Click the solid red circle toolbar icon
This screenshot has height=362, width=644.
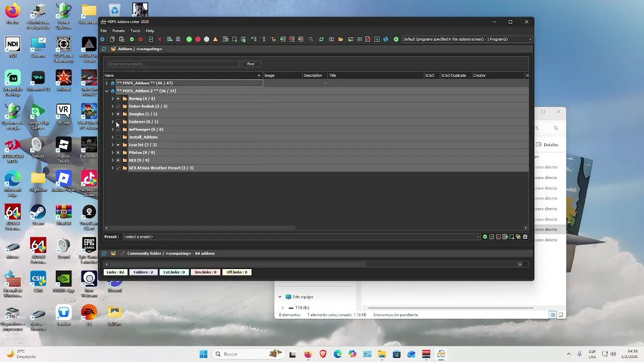tap(198, 39)
